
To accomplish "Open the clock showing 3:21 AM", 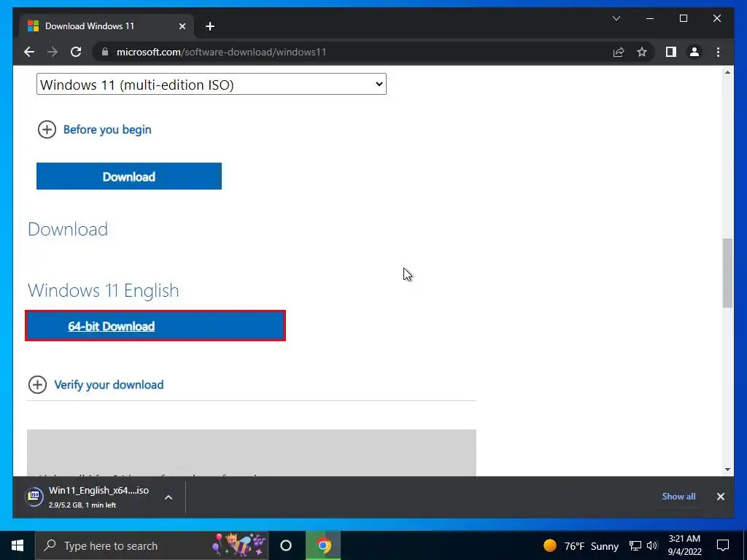I will pyautogui.click(x=684, y=545).
